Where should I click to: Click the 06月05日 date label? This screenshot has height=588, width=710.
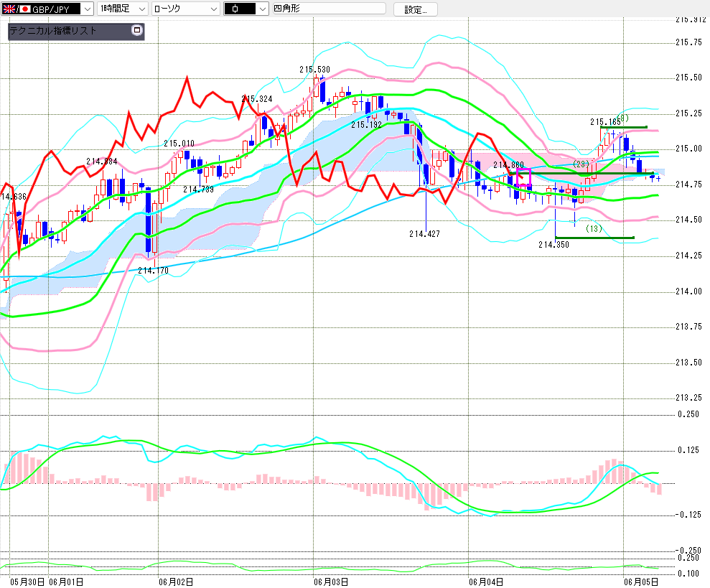[x=641, y=582]
